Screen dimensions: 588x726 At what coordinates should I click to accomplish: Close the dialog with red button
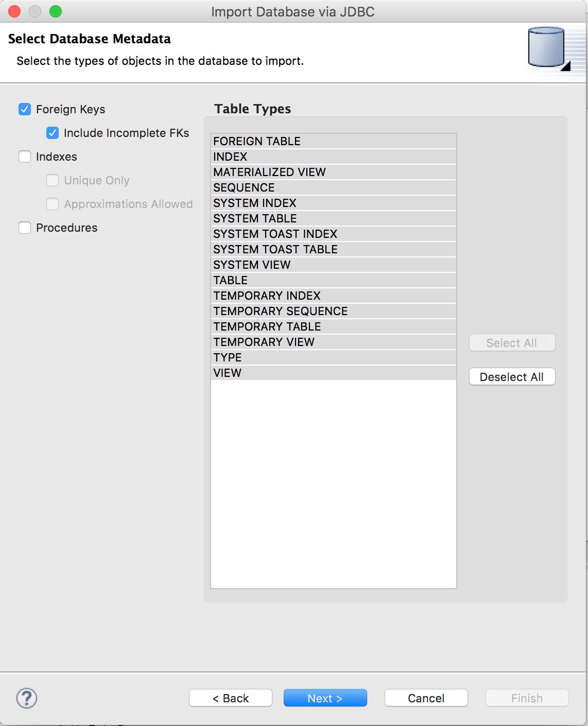pyautogui.click(x=14, y=11)
